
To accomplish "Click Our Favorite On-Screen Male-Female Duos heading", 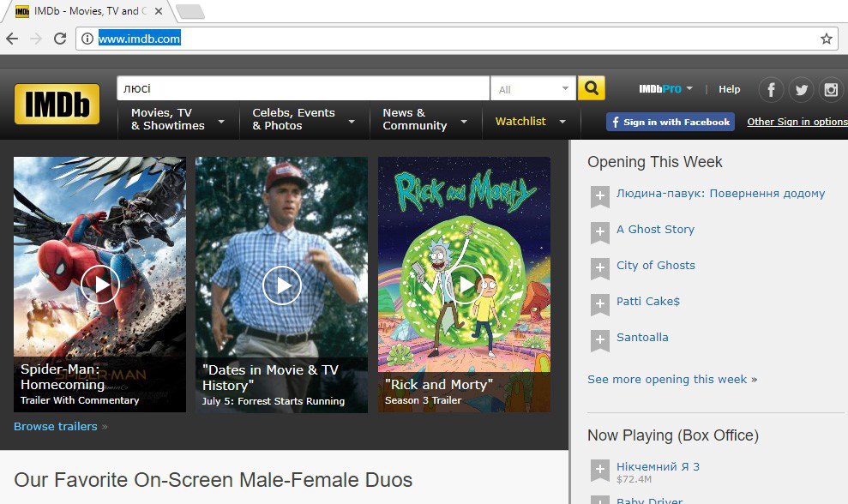I will coord(214,480).
